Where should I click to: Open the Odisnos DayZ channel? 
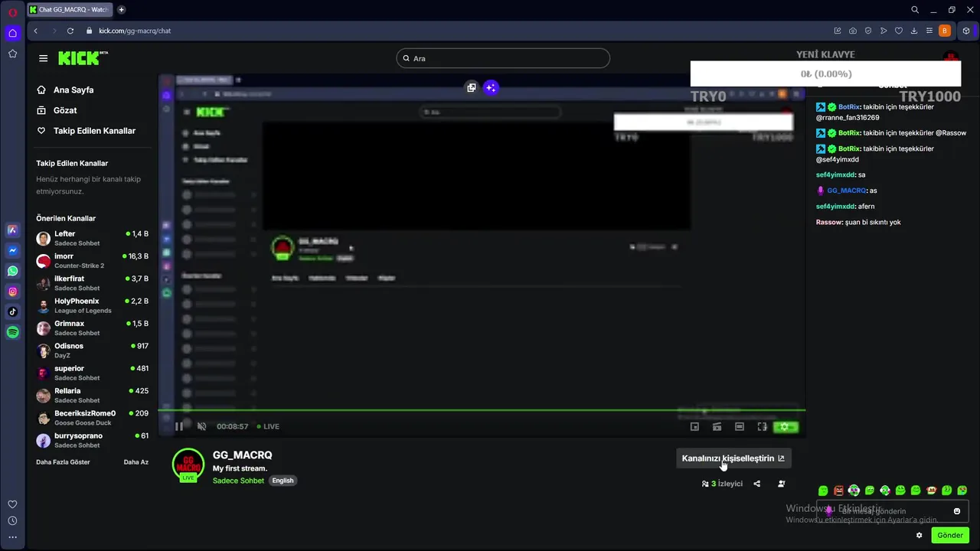[92, 350]
